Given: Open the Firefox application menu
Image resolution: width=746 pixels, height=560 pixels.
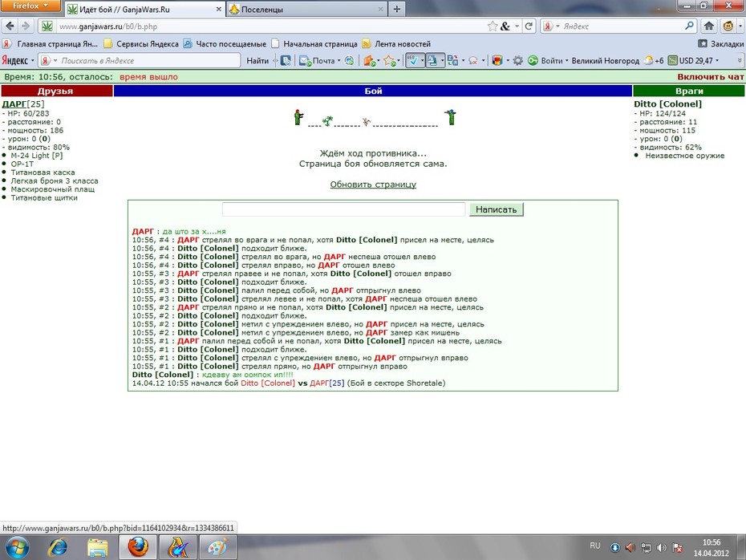Looking at the screenshot, I should click(30, 6).
